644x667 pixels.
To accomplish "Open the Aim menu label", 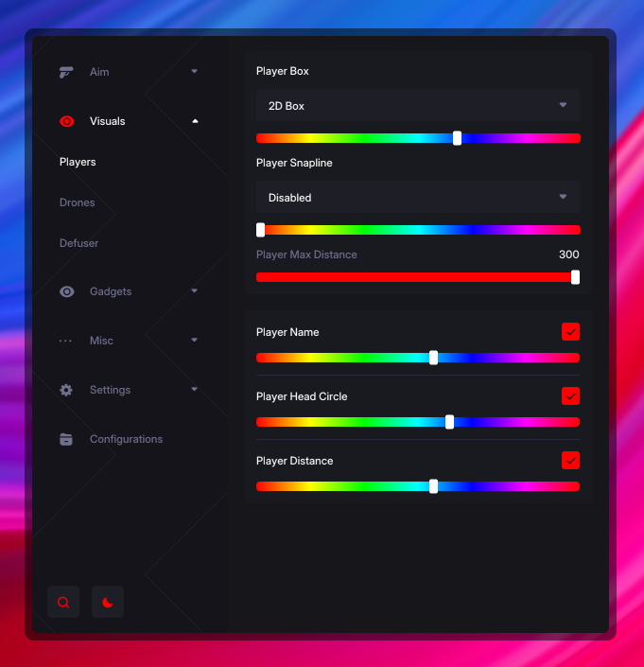I will click(99, 72).
